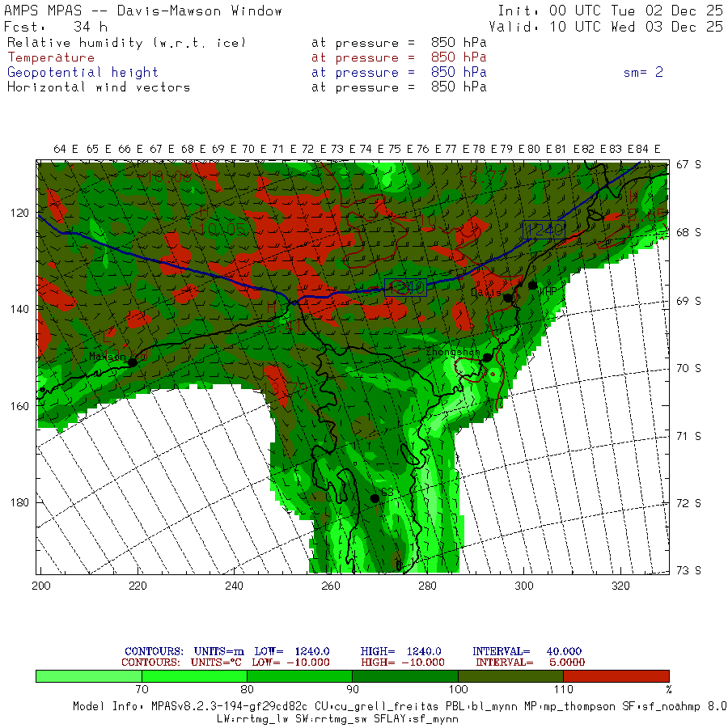The image size is (728, 728).
Task: Click the '70 S' latitude label
Action: pos(688,369)
